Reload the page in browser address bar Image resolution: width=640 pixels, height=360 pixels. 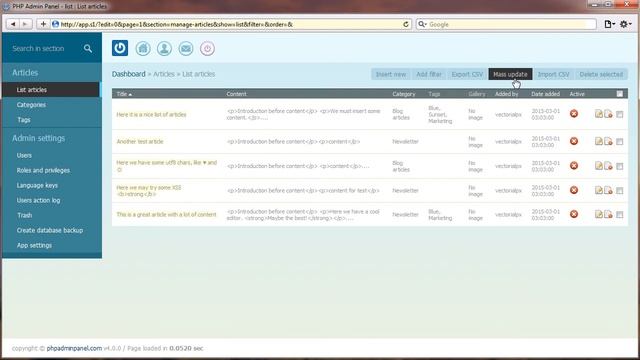pos(406,24)
